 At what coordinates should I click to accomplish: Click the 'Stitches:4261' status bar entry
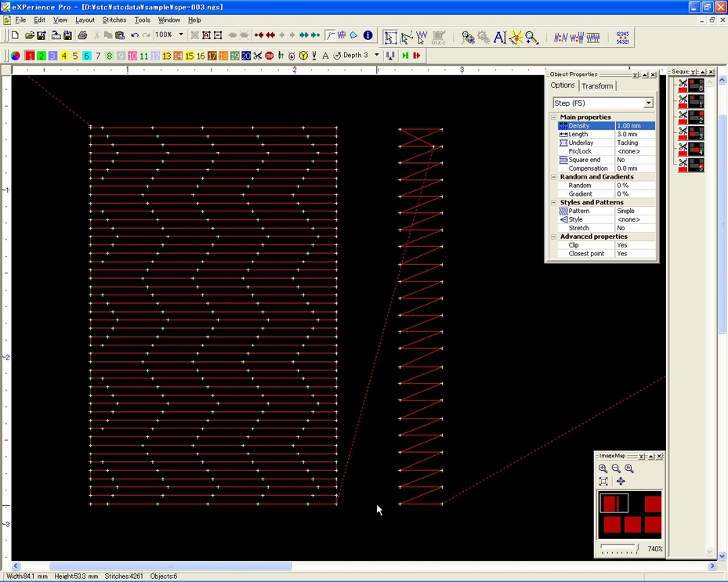click(x=124, y=577)
